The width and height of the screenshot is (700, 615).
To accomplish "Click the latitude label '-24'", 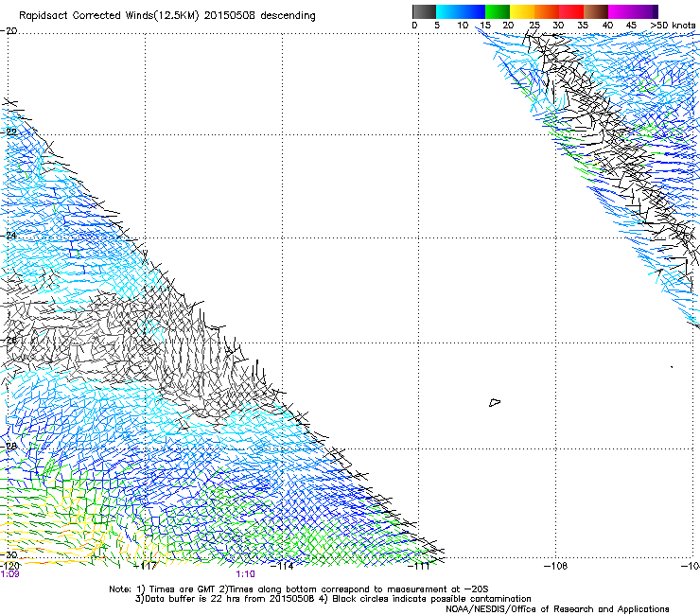I will pyautogui.click(x=9, y=235).
